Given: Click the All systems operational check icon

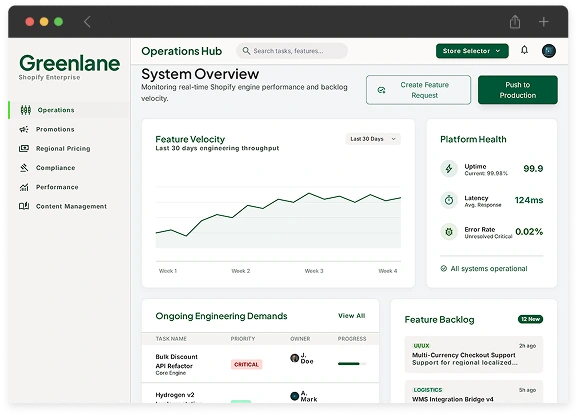Looking at the screenshot, I should 444,268.
